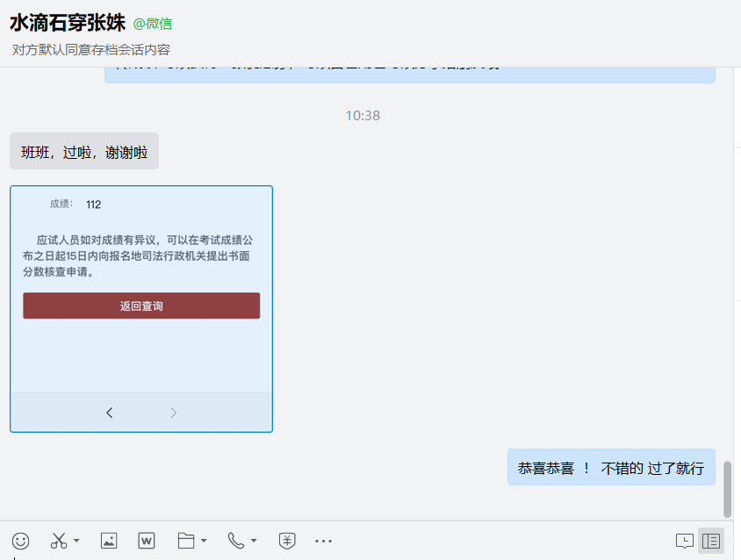Open the document (W) icon

coord(147,541)
